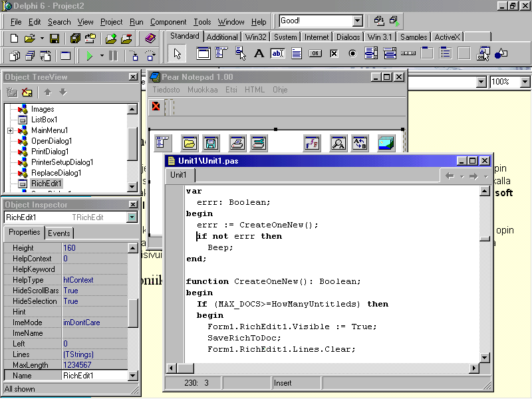Open the Component menu
The image size is (532, 399).
pyautogui.click(x=168, y=22)
